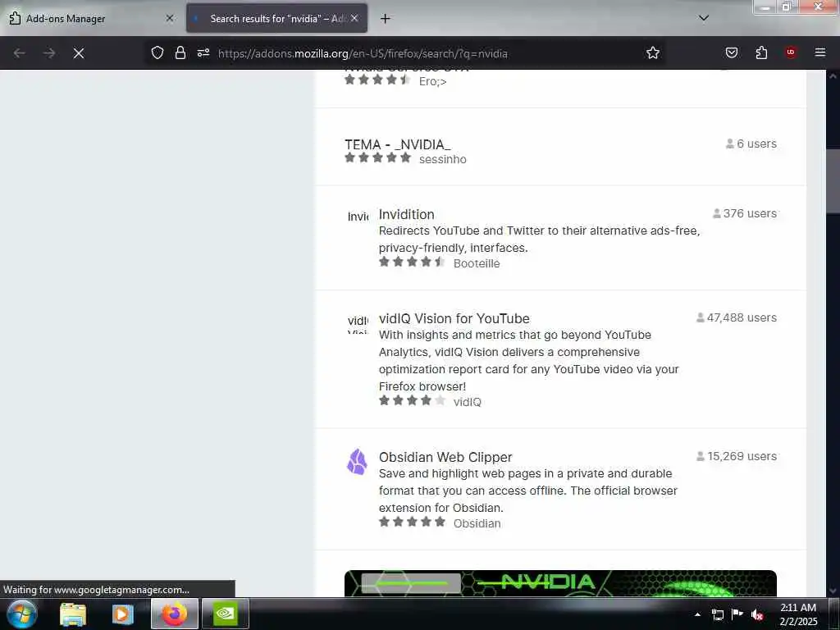Click the NVIDIA theme preview banner
This screenshot has height=630, width=840.
[x=560, y=583]
